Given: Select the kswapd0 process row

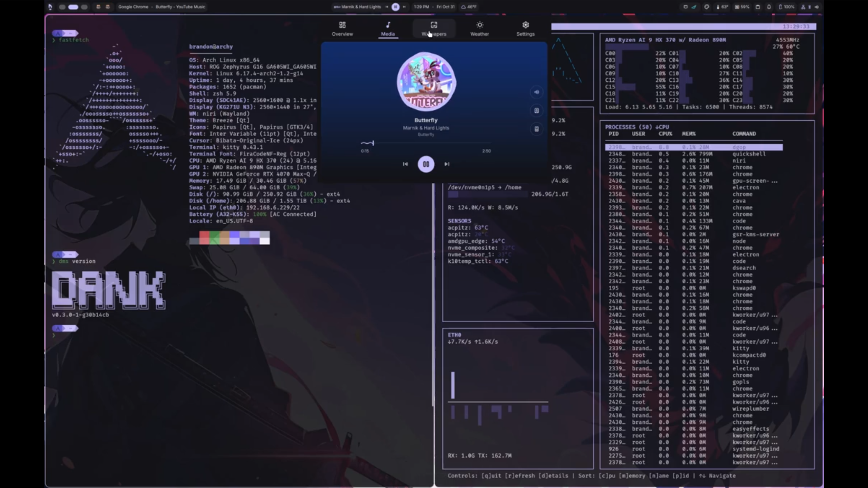Looking at the screenshot, I should click(x=694, y=288).
